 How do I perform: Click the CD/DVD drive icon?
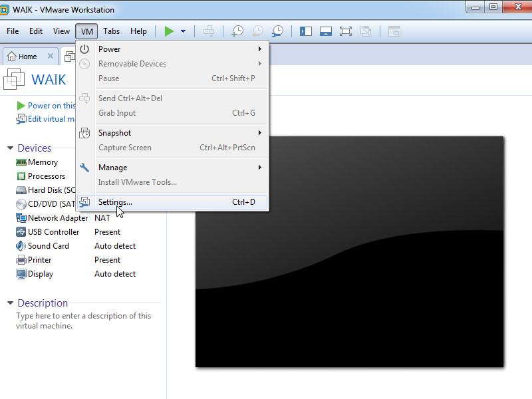(21, 204)
